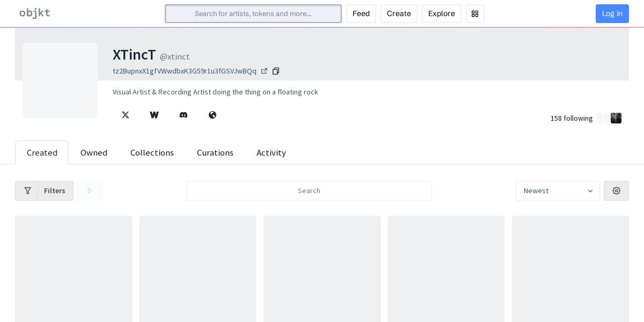Click the filter funnel icon
644x322 pixels.
coord(28,191)
